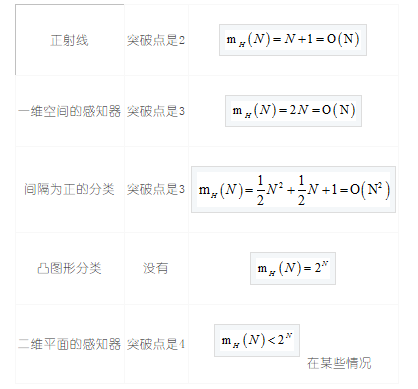Click the m_H(N)=2^N formula image
The image size is (418, 389).
point(293,268)
